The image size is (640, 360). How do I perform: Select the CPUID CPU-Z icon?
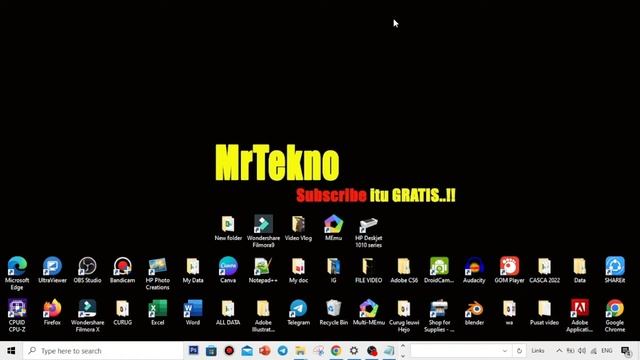pyautogui.click(x=17, y=315)
